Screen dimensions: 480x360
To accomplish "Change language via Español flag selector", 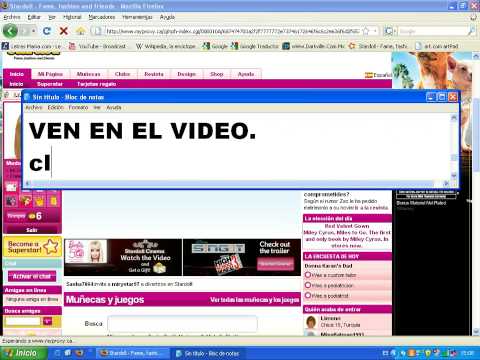I will click(x=378, y=75).
